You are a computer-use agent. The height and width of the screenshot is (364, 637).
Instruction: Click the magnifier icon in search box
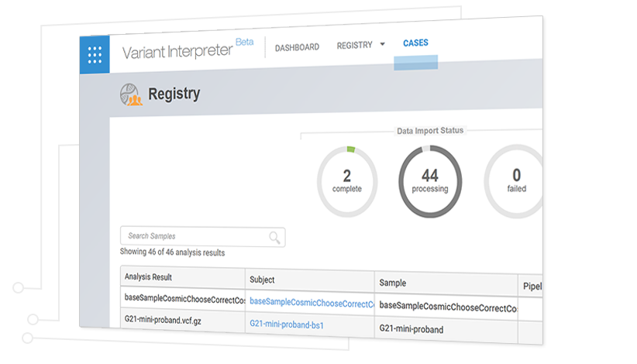pyautogui.click(x=274, y=237)
